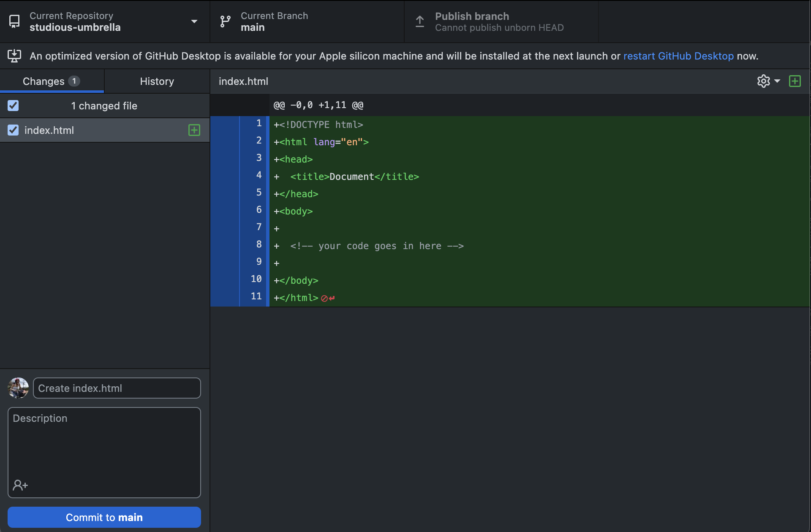Click the update available download icon

(x=14, y=56)
